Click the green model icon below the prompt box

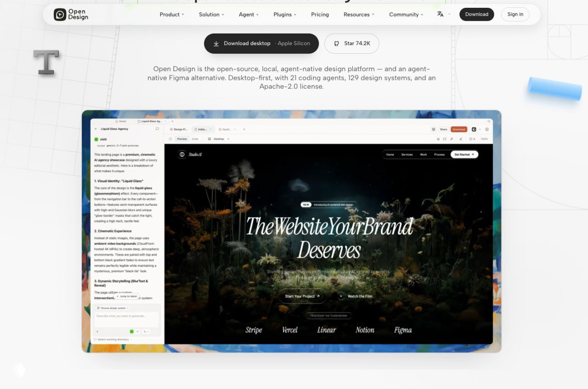click(x=131, y=332)
